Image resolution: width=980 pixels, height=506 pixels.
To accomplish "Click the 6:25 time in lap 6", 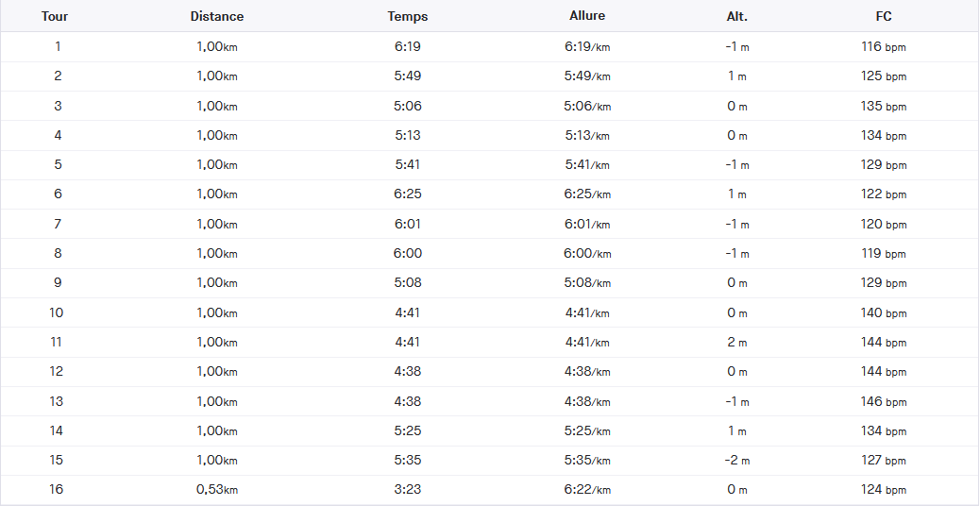I will pos(407,194).
